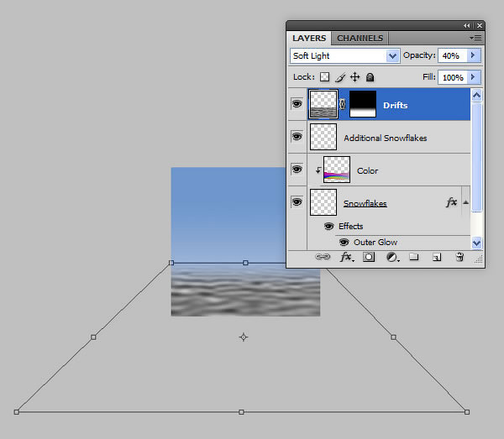The image size is (504, 439).
Task: Open the Layers panel options menu
Action: coord(476,39)
